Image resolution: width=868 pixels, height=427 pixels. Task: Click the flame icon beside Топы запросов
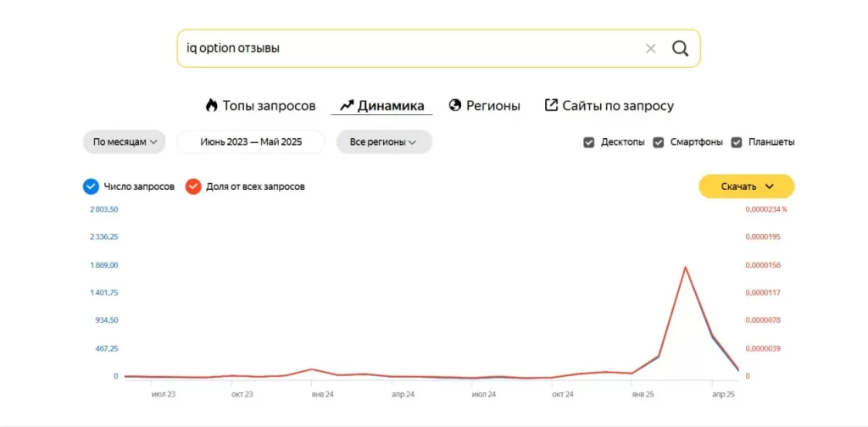pos(211,105)
